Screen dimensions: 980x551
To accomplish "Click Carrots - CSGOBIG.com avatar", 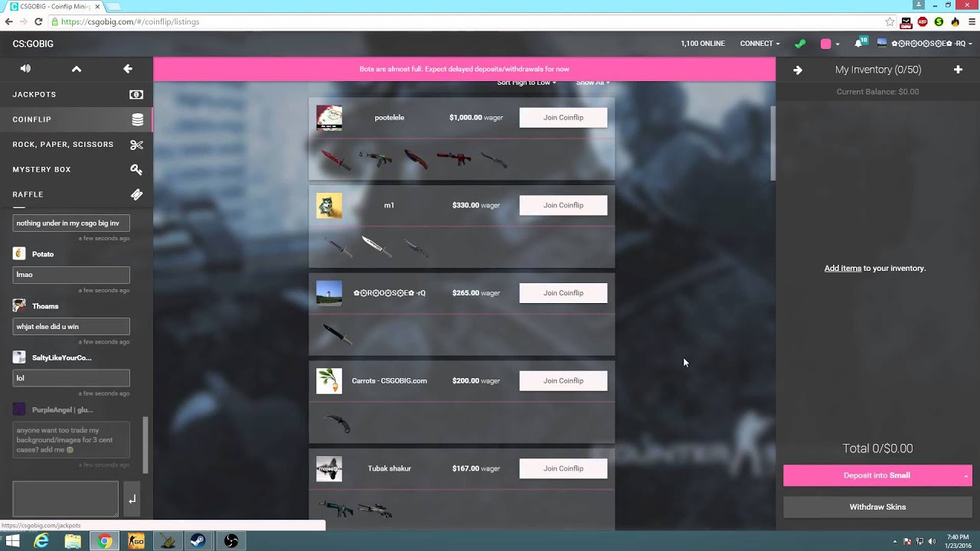I will (329, 380).
